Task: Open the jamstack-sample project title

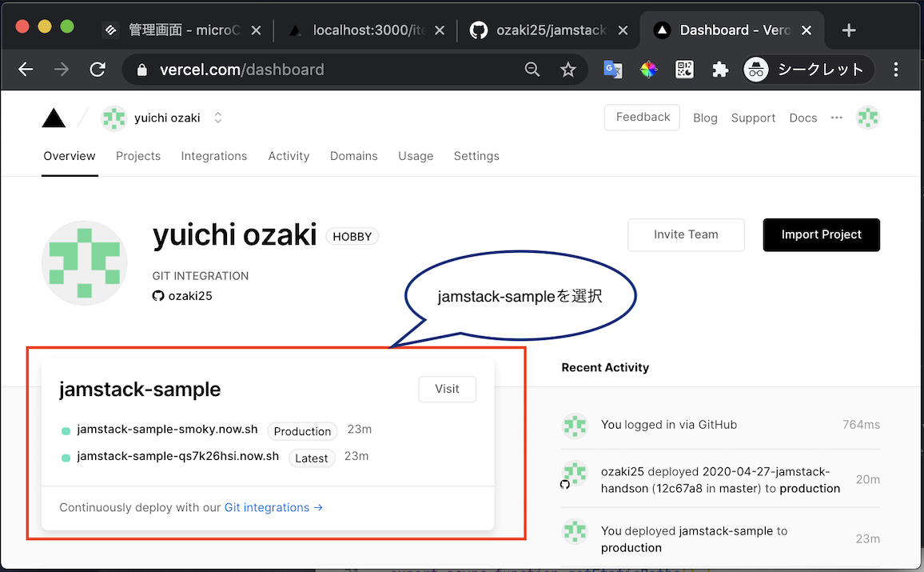Action: (140, 389)
